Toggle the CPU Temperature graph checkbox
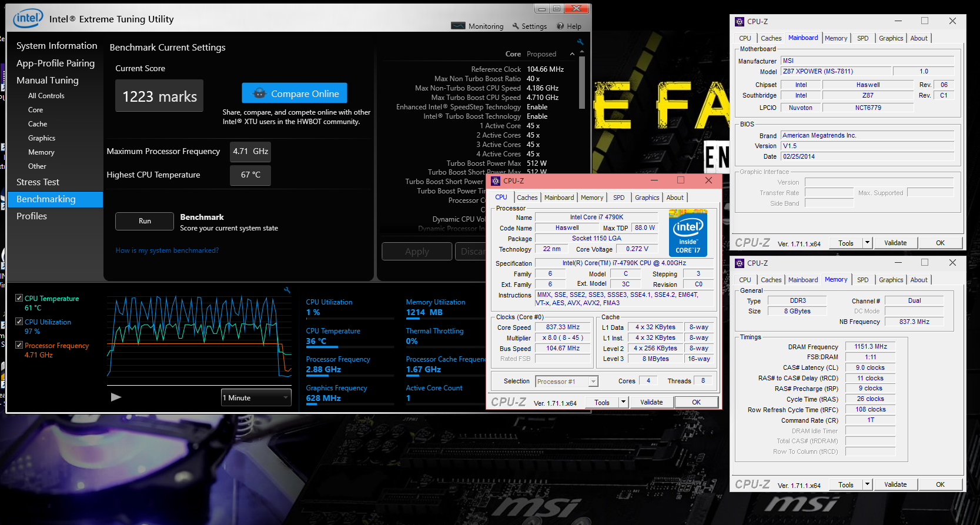Viewport: 980px width, 525px height. click(19, 298)
